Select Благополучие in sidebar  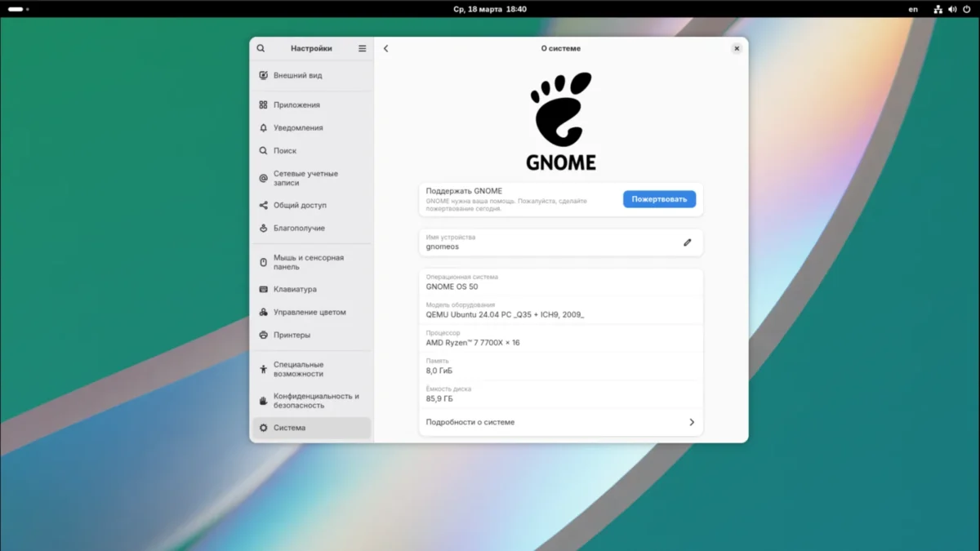(x=311, y=228)
